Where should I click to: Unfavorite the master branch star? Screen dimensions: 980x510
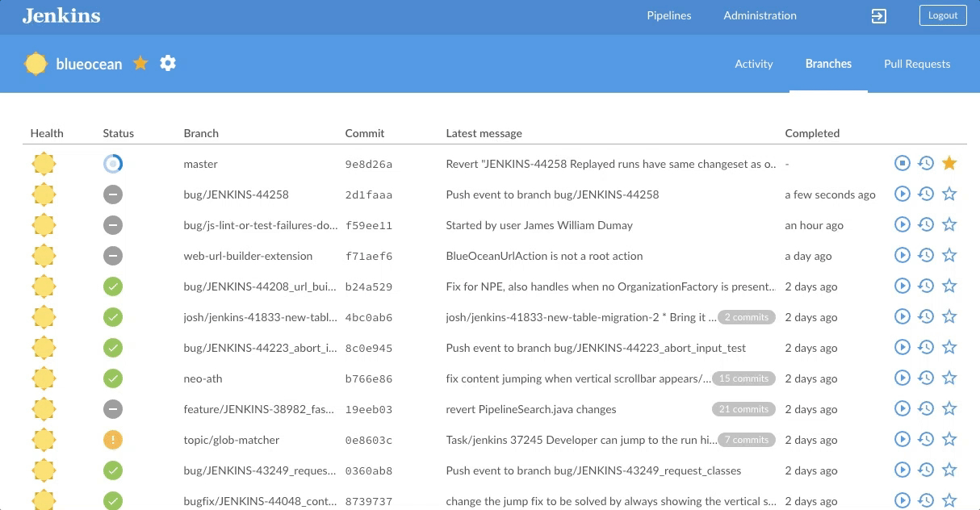pos(949,164)
